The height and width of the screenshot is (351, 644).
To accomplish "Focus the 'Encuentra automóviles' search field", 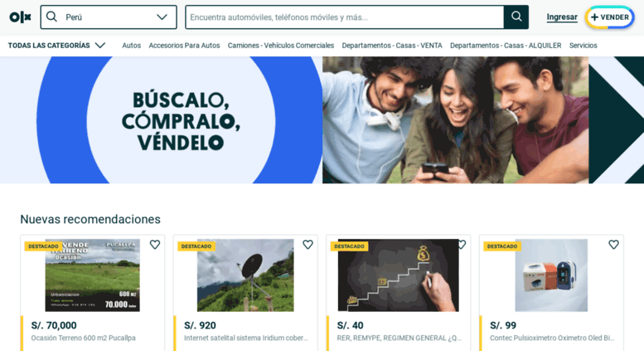I will click(x=345, y=17).
